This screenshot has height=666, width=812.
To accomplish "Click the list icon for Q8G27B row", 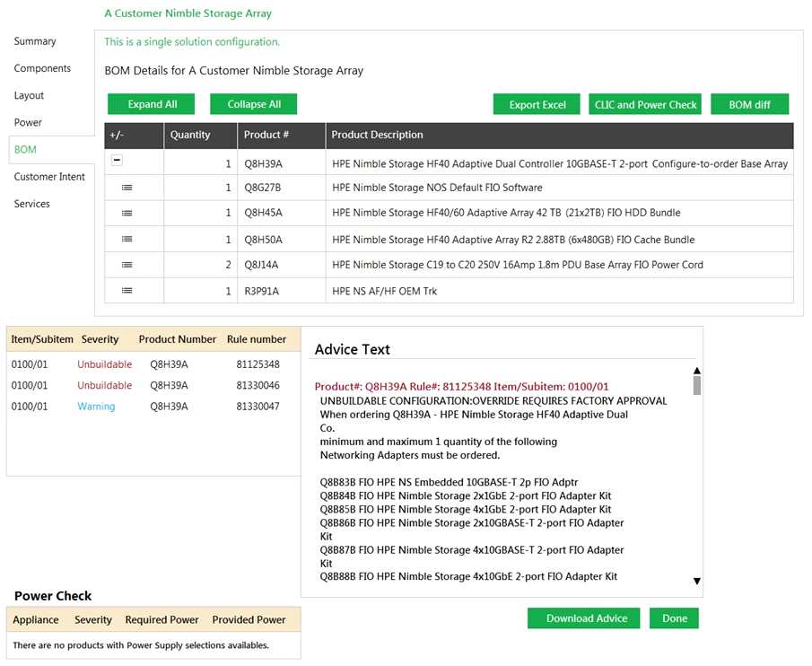I will click(127, 188).
